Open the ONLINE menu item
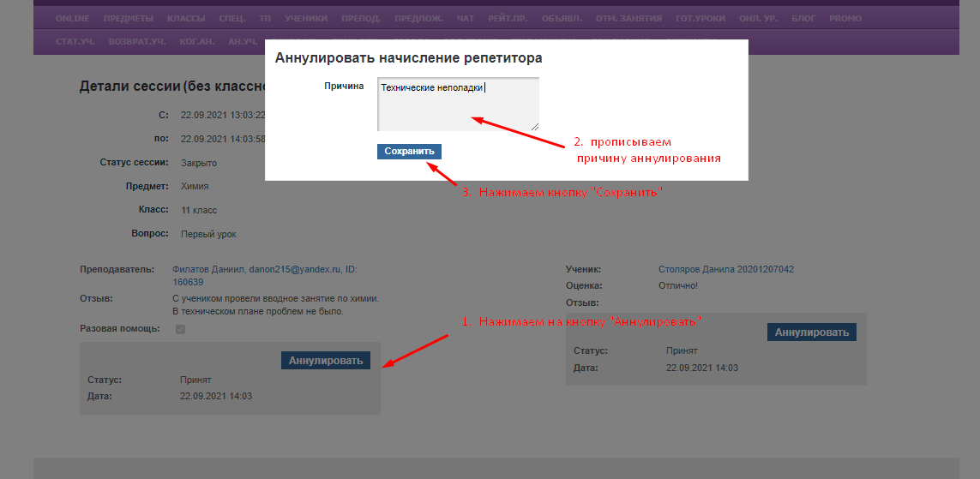Screen dimensions: 980x479 pos(73,19)
